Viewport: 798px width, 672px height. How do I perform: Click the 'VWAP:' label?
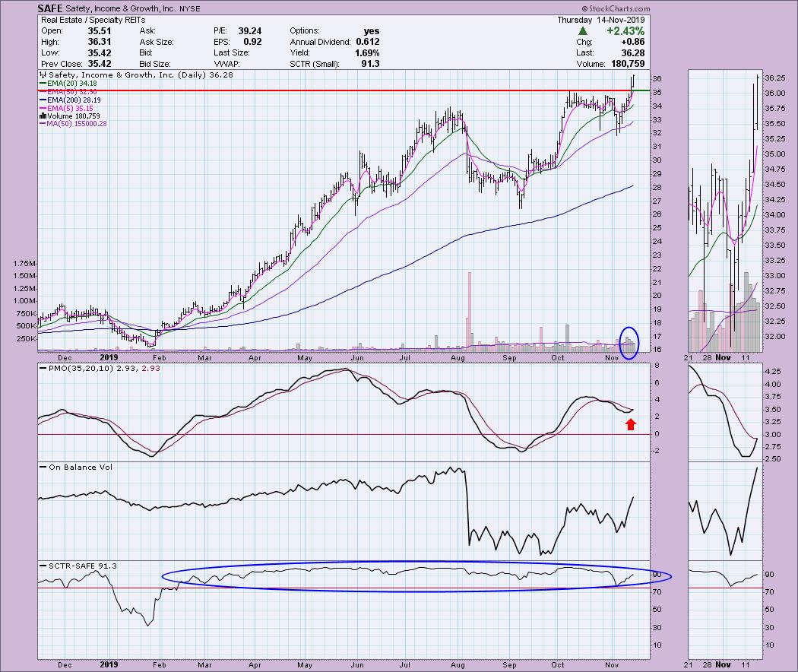[x=226, y=64]
